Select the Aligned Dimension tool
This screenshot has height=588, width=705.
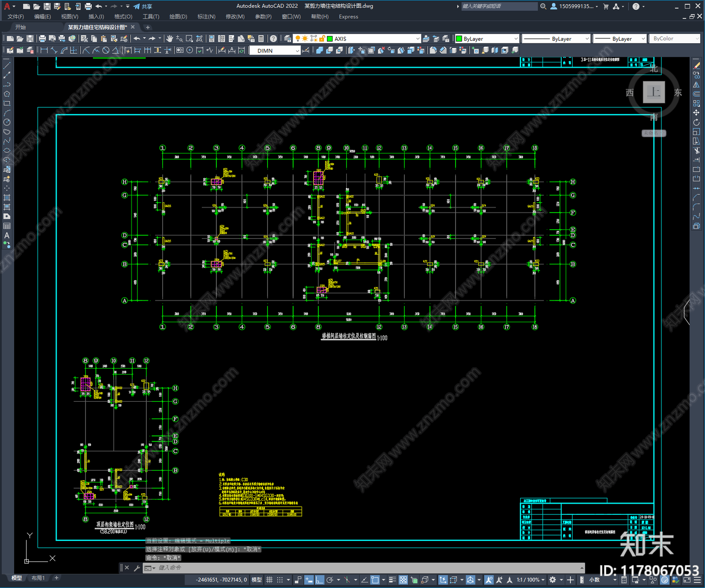[54, 50]
